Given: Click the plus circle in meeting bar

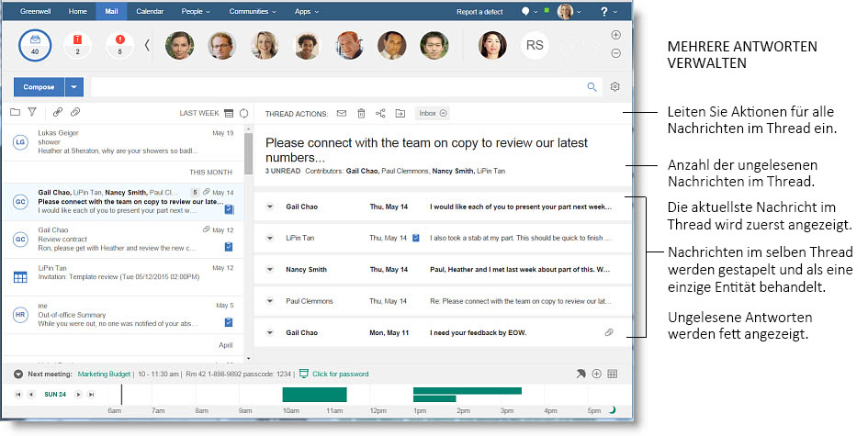Looking at the screenshot, I should point(597,374).
